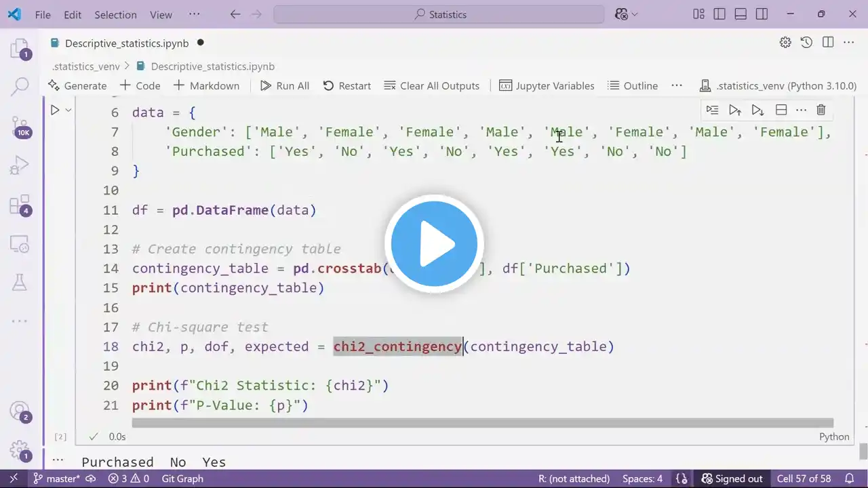Screen dimensions: 868x488
Task: Add a new Markdown cell
Action: tap(206, 85)
